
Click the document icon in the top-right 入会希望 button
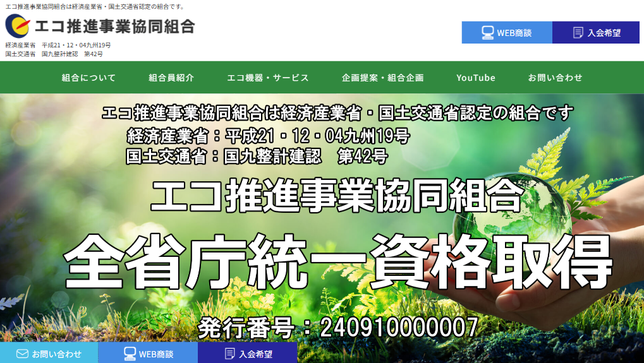(578, 33)
